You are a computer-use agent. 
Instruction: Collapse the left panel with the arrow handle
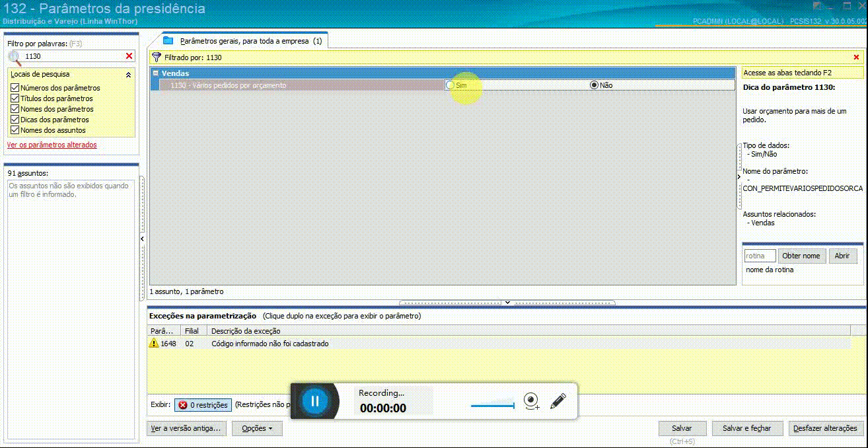tap(142, 239)
